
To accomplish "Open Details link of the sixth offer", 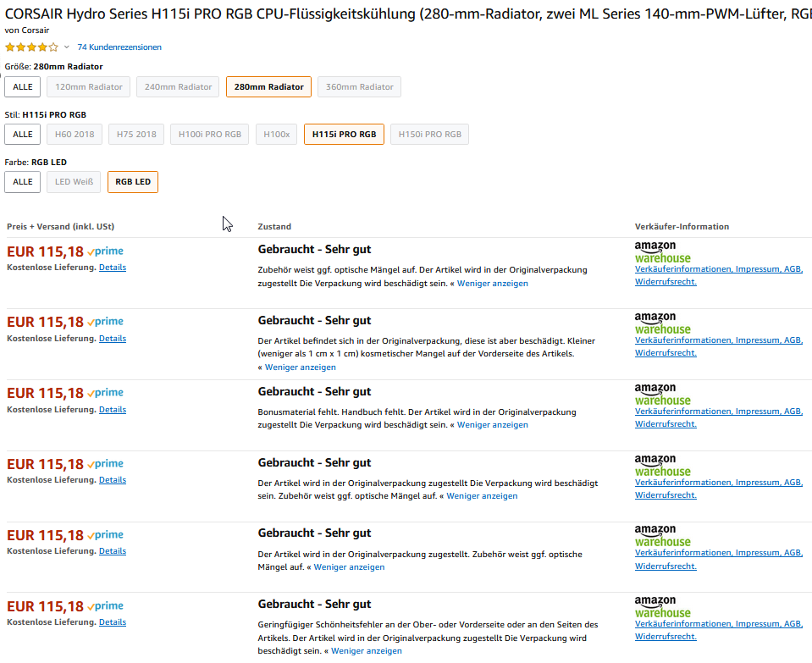I will 113,622.
